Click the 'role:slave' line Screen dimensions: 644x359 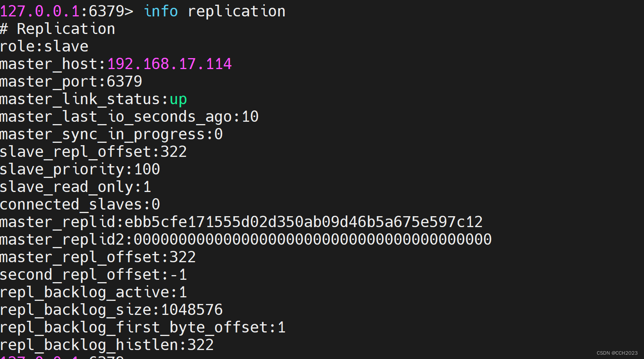click(44, 46)
